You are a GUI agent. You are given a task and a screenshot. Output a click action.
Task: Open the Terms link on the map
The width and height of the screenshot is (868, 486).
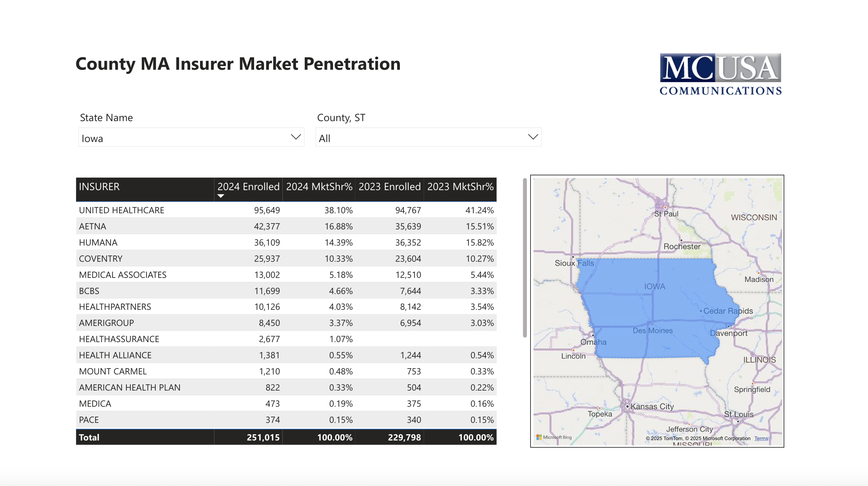pyautogui.click(x=761, y=438)
